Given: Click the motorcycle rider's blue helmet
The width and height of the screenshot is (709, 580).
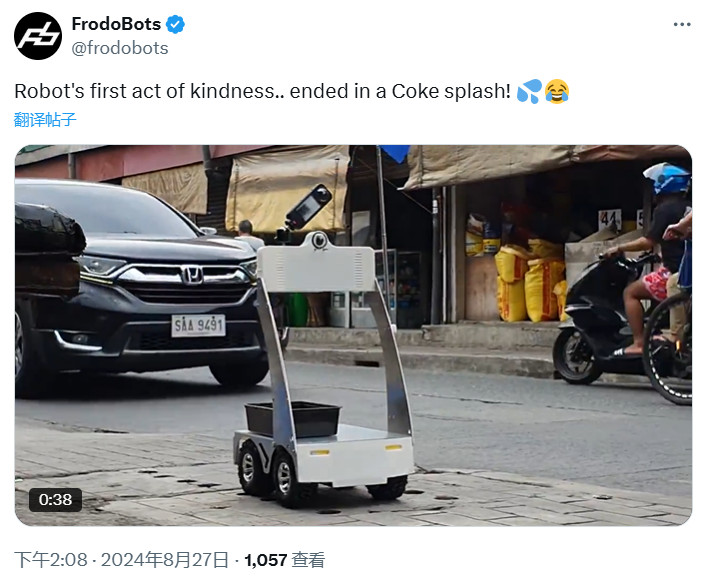Looking at the screenshot, I should [x=670, y=179].
